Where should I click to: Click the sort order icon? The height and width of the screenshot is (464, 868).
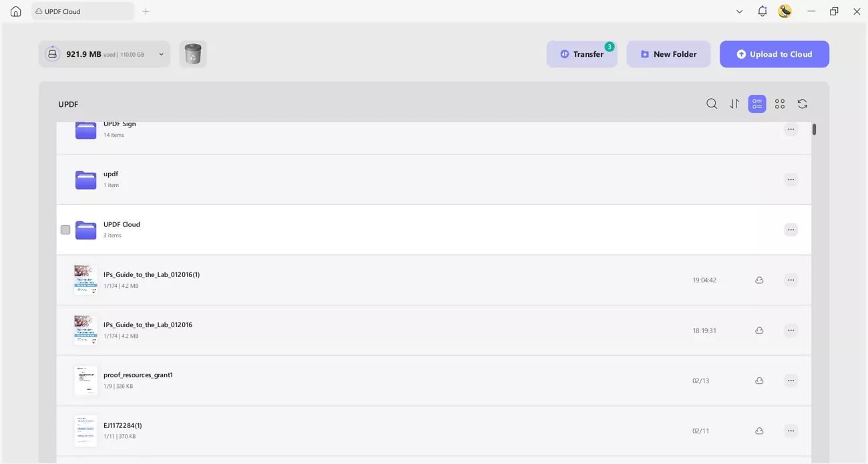(734, 103)
